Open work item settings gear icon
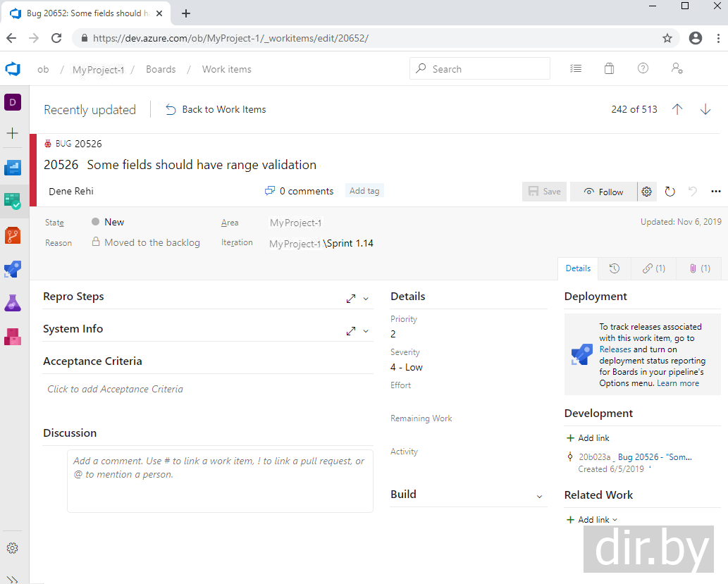Viewport: 728px width, 584px height. pyautogui.click(x=647, y=192)
